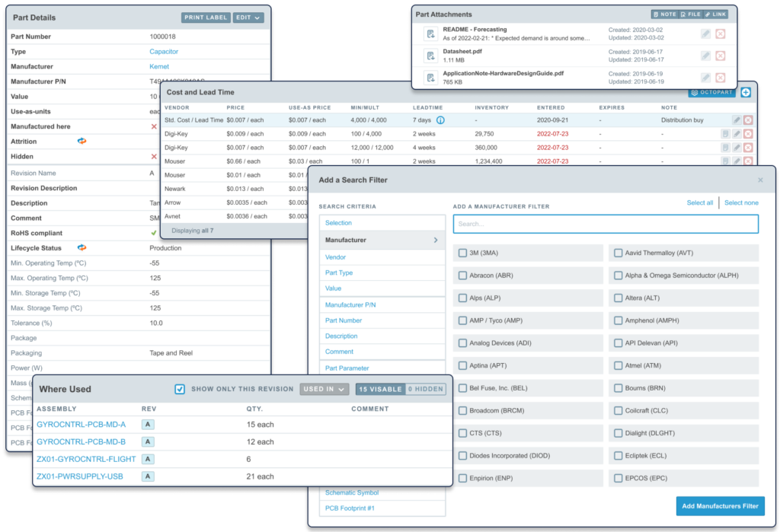Image resolution: width=780 pixels, height=532 pixels.
Task: Delete the README - Forecasting attachment
Action: pos(721,33)
